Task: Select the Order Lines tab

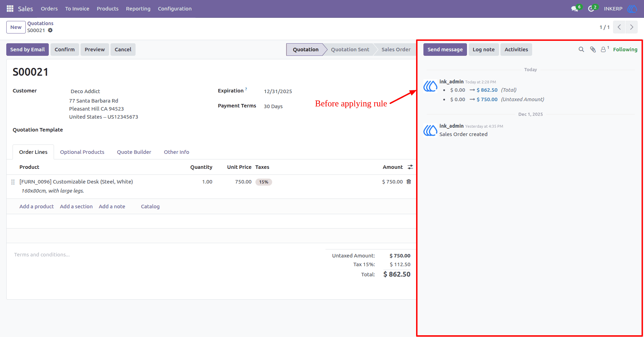Action: pos(33,152)
